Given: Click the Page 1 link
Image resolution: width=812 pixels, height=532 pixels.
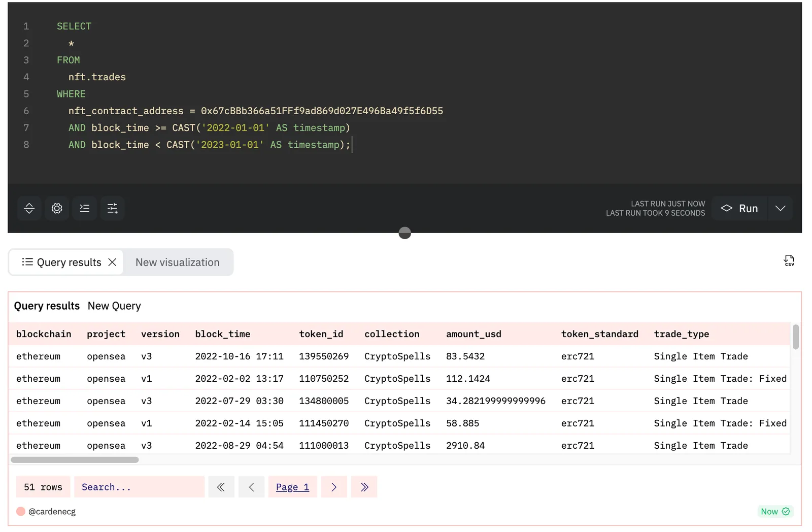Looking at the screenshot, I should (x=292, y=487).
